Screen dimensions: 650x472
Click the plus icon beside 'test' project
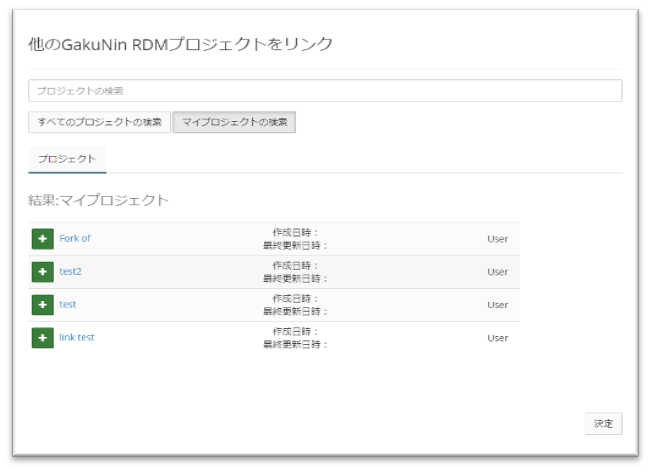point(43,305)
